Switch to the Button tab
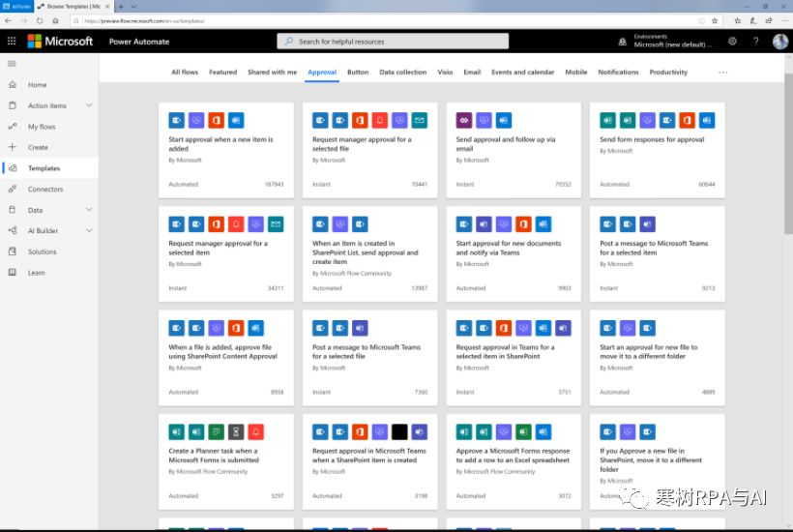The width and height of the screenshot is (793, 532). pos(358,73)
